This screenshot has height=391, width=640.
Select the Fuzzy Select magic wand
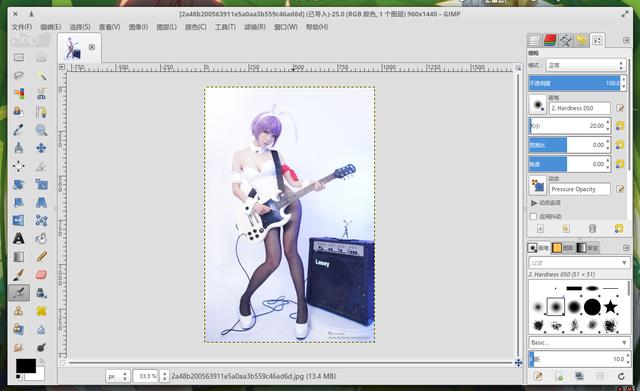click(x=41, y=76)
